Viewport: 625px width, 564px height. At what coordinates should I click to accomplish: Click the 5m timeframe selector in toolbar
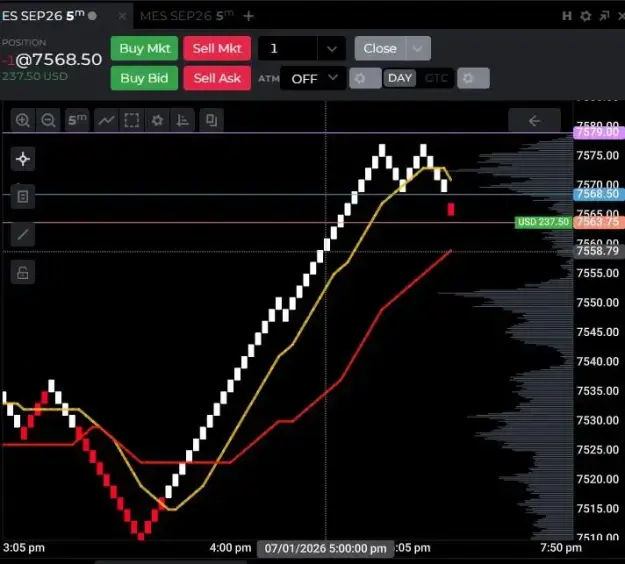[77, 120]
